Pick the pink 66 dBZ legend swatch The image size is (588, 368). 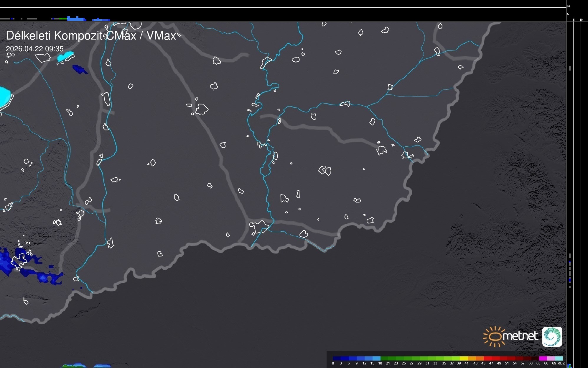click(x=551, y=358)
